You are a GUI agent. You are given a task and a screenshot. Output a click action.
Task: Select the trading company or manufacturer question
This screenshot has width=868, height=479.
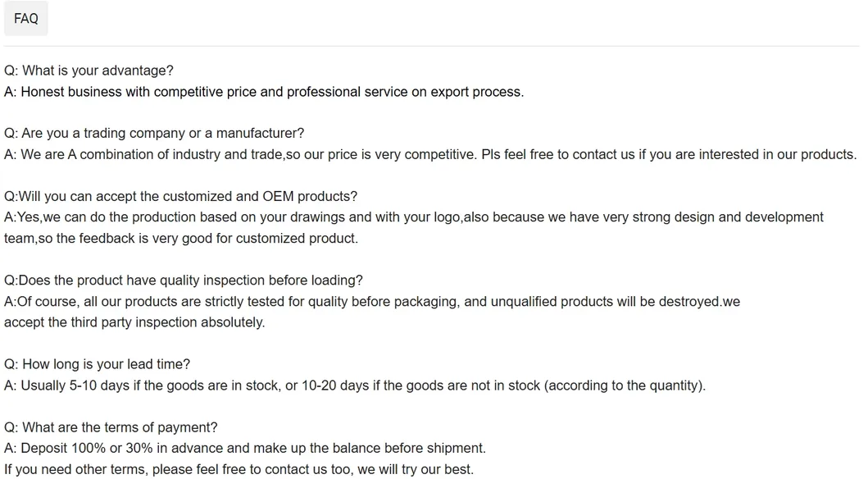click(154, 133)
